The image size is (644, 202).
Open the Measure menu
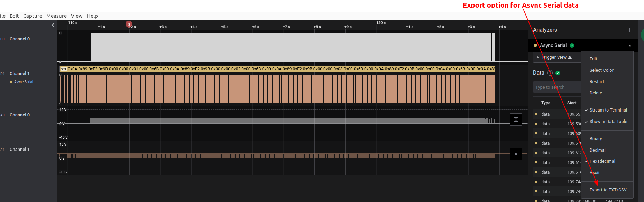(x=56, y=16)
